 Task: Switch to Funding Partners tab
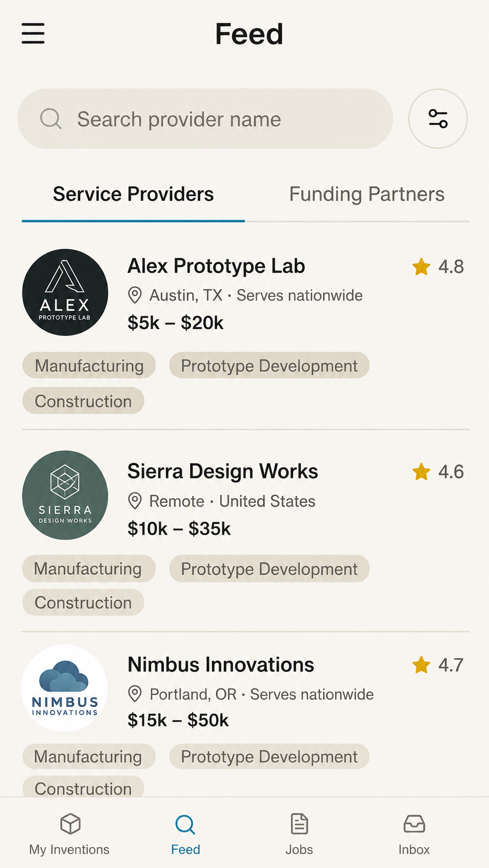[x=367, y=194]
